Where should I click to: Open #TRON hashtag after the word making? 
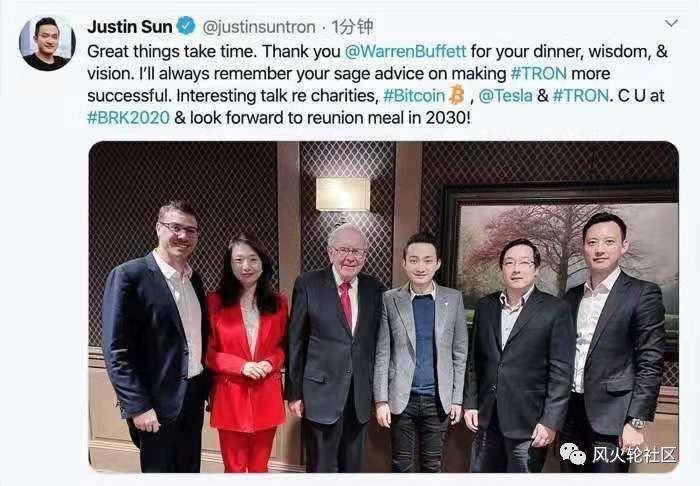538,73
